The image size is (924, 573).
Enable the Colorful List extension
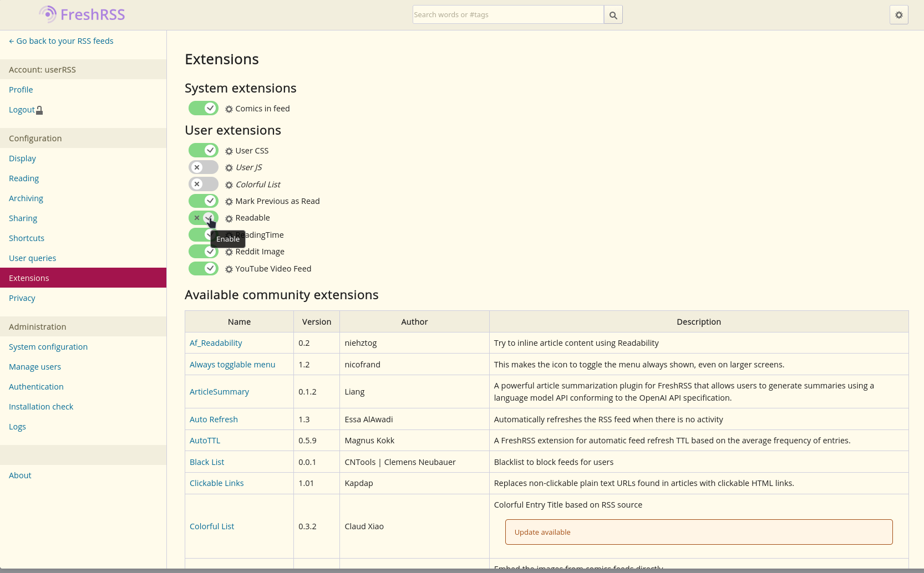204,184
